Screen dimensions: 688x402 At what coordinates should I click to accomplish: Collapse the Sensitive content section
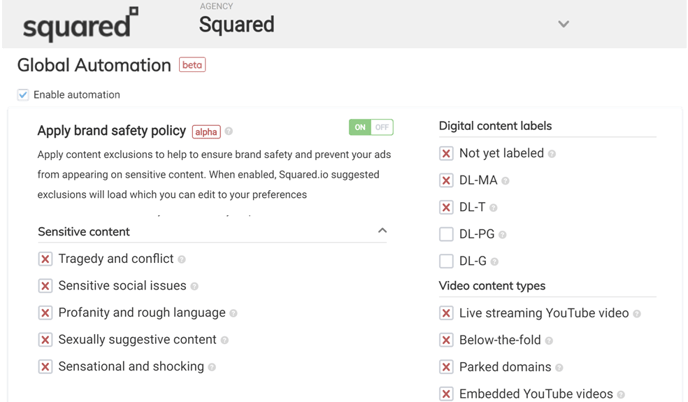[382, 231]
